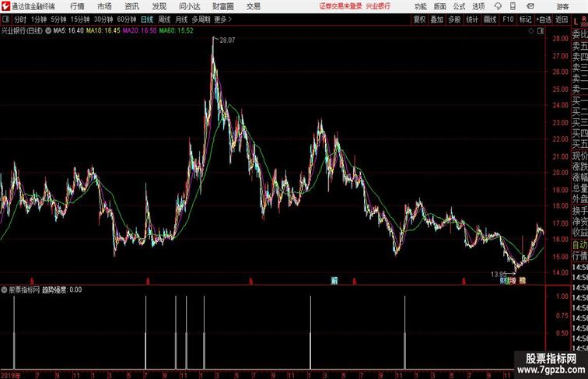The height and width of the screenshot is (379, 588).
Task: Switch to 1分钟 chart period
Action: pos(39,19)
